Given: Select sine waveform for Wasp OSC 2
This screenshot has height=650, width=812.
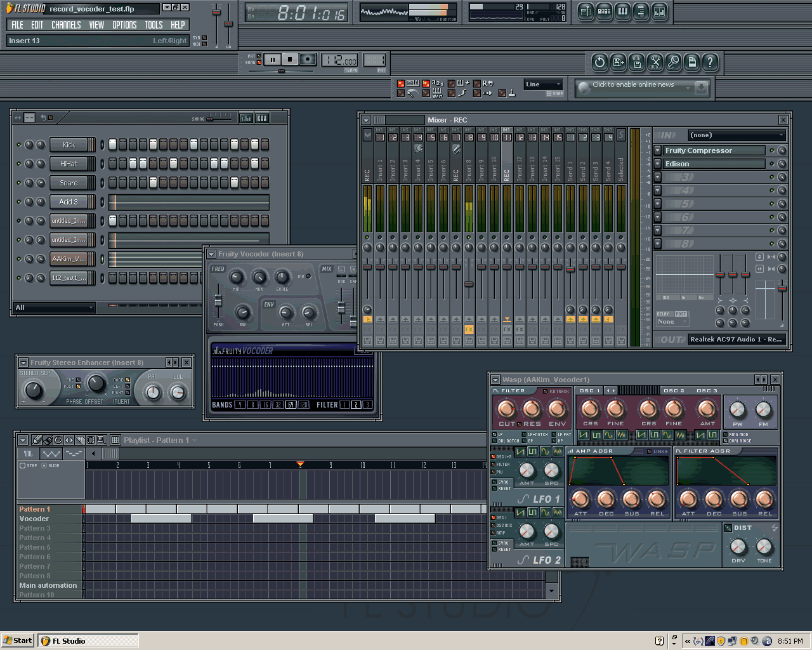Looking at the screenshot, I should (x=667, y=435).
